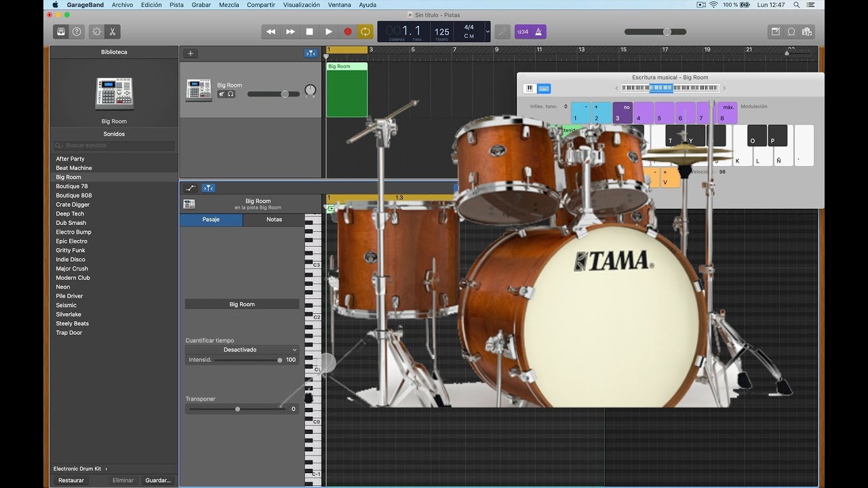Screen dimensions: 868x488
Task: Shift Musical Typing keyboard range left
Action: click(x=616, y=88)
